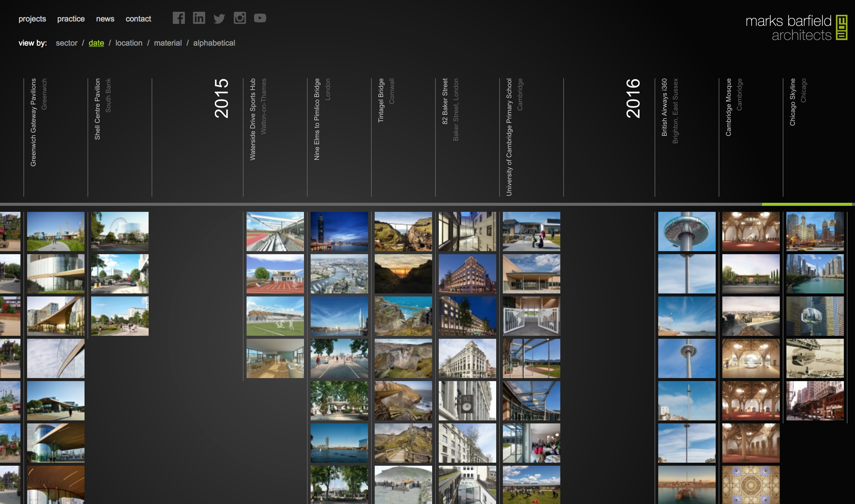The image size is (855, 504).
Task: Open the British Airways i360 project title
Action: coord(664,107)
